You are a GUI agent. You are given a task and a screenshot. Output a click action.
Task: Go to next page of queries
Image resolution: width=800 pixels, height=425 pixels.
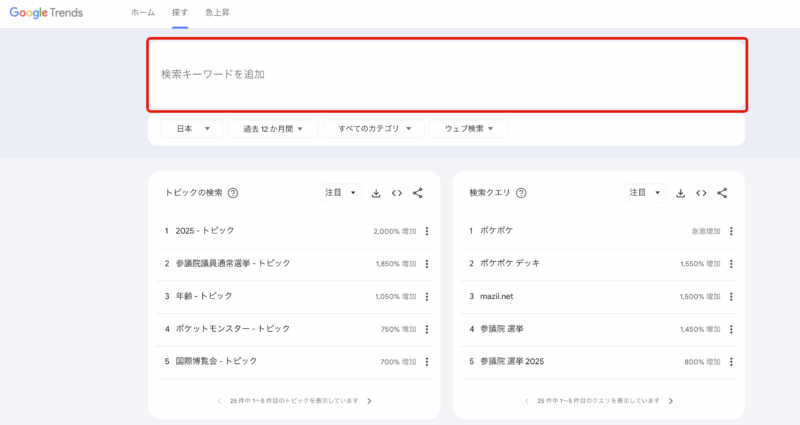670,401
